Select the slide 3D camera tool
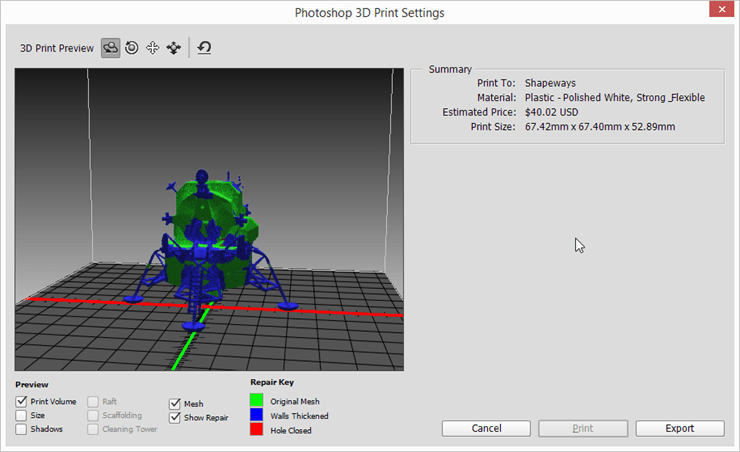 coord(174,48)
